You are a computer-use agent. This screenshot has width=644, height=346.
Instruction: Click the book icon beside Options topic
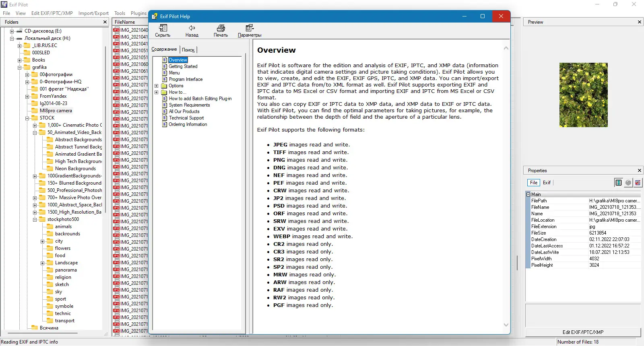point(164,86)
